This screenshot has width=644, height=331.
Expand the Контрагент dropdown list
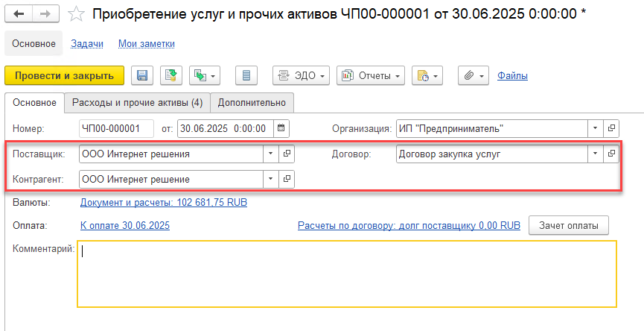[270, 179]
